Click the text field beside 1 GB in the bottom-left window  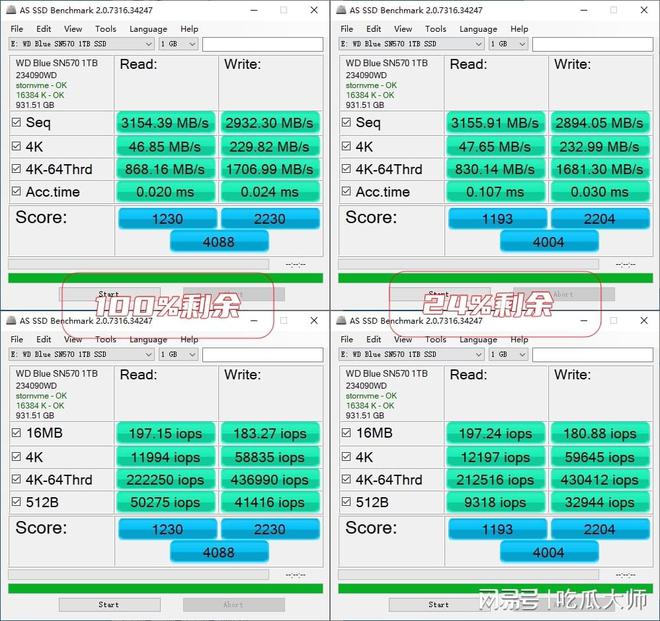tap(263, 355)
